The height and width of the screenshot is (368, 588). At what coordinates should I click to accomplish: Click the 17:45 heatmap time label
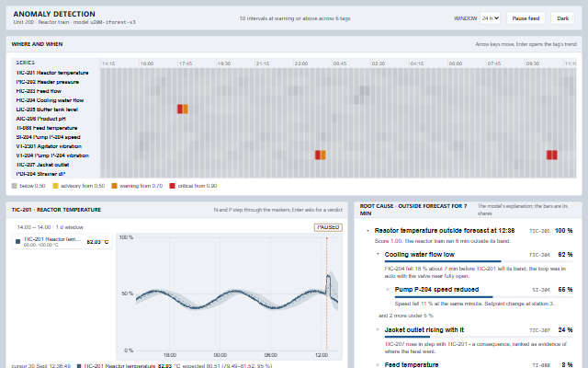click(x=186, y=63)
